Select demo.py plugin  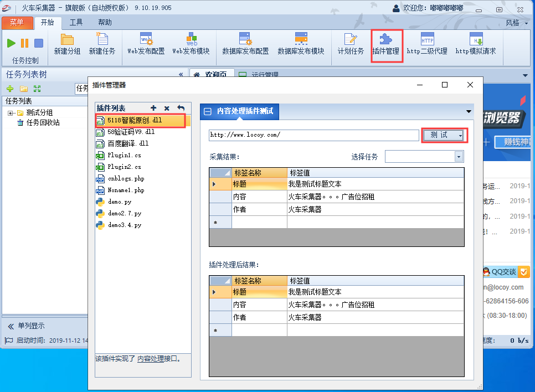coord(120,202)
